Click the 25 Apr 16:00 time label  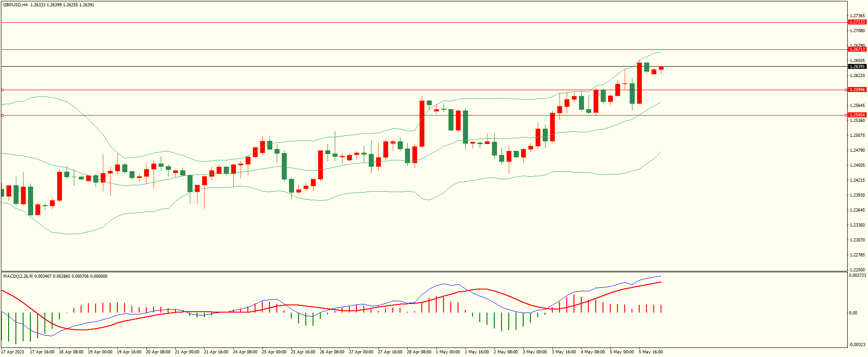303,352
